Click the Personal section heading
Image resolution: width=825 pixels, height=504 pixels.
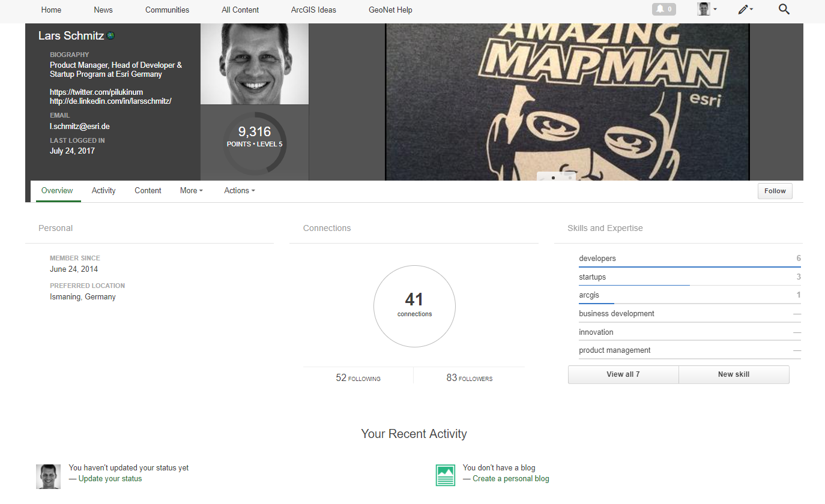pyautogui.click(x=55, y=229)
